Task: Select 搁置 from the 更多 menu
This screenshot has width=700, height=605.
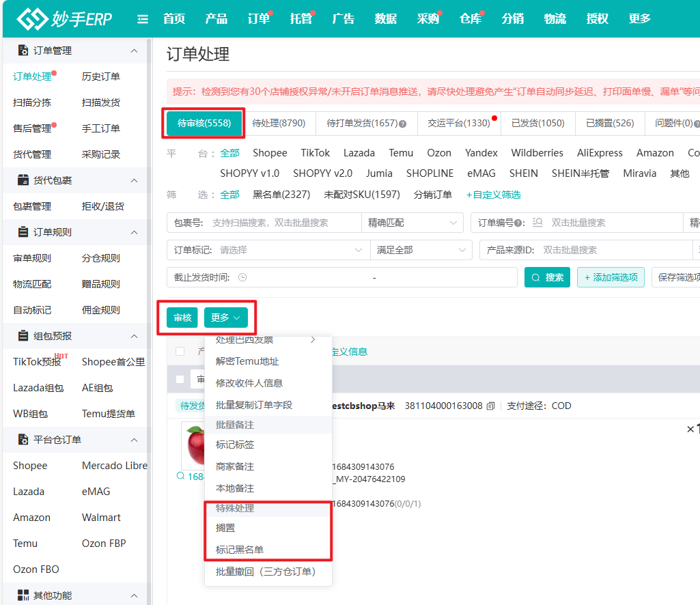Action: [x=226, y=527]
